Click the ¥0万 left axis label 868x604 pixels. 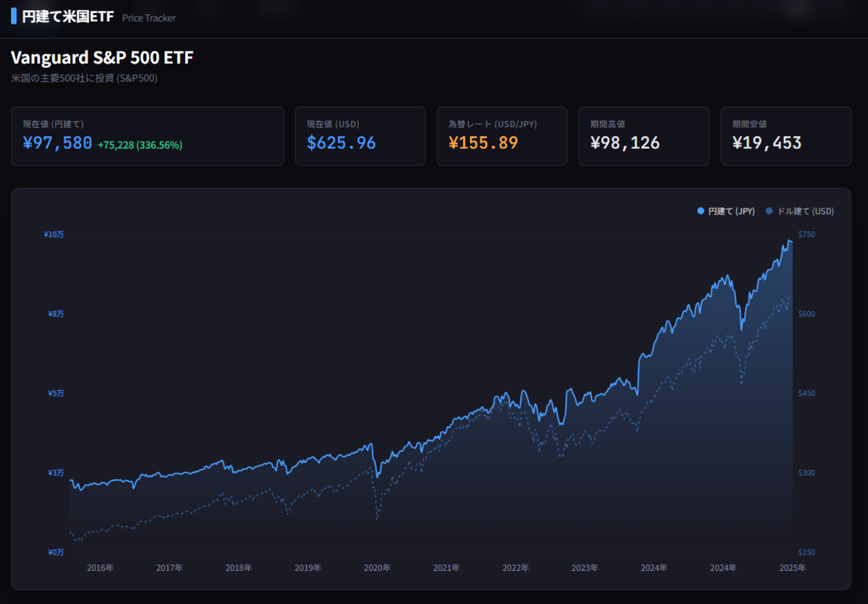55,552
